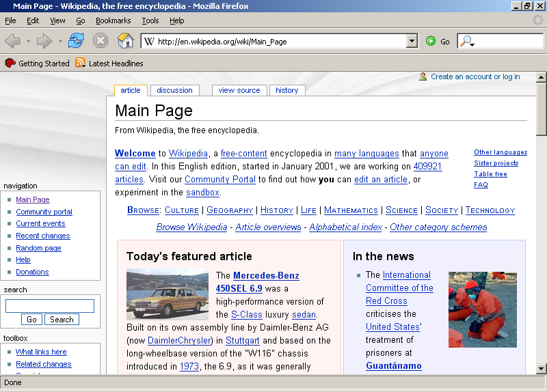
Task: Open the Mercedes-Benz 450SEL 6.9 car thumbnail
Action: point(168,294)
